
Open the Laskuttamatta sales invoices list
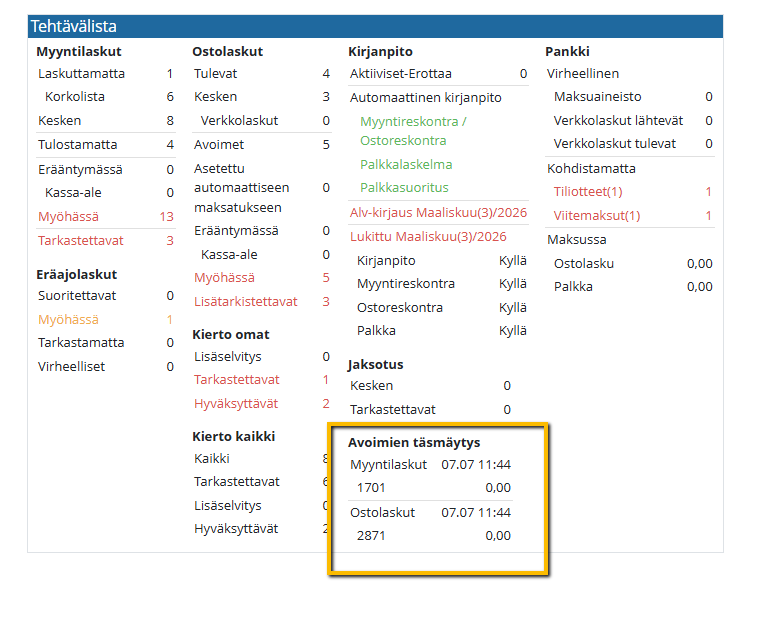pyautogui.click(x=81, y=74)
